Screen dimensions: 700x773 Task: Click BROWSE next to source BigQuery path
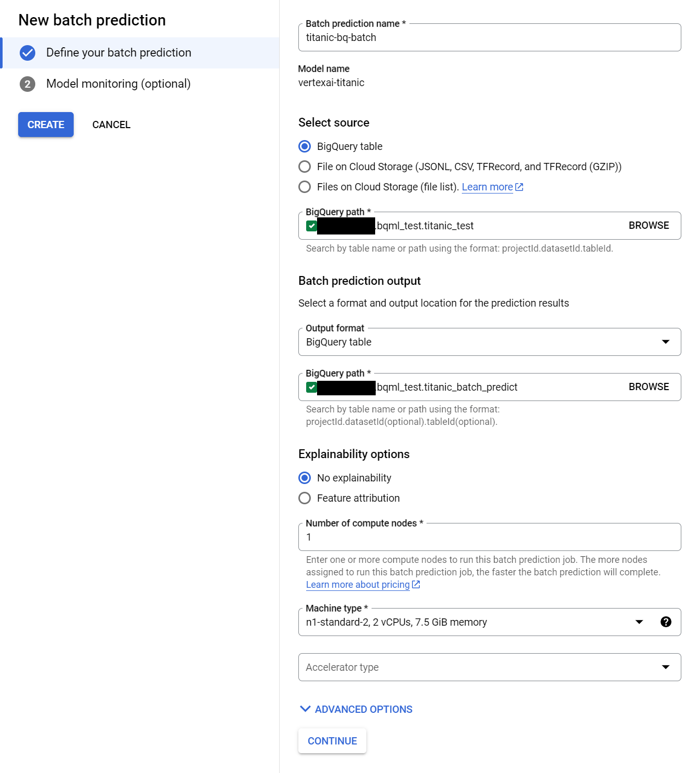[648, 226]
